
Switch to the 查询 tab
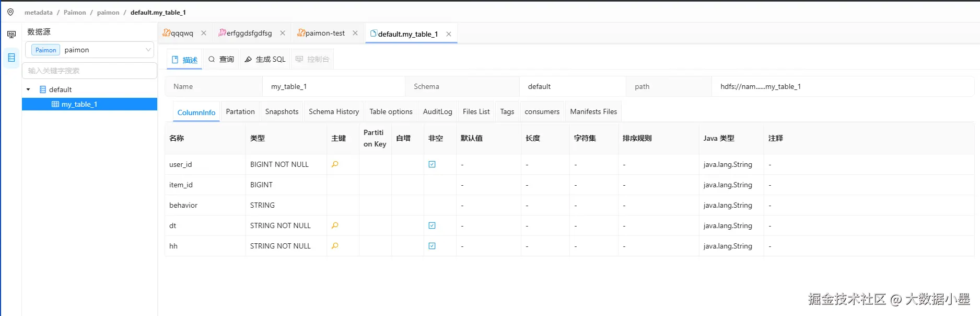(x=221, y=59)
